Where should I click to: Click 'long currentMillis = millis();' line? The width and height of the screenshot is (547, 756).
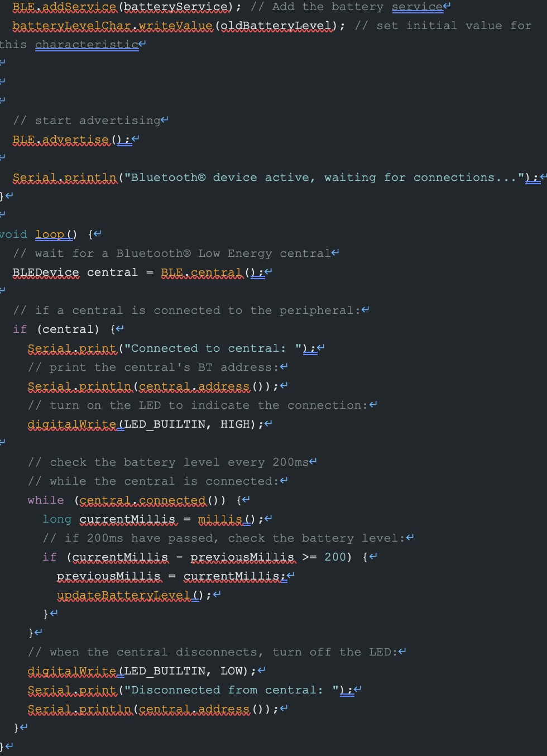click(x=153, y=519)
